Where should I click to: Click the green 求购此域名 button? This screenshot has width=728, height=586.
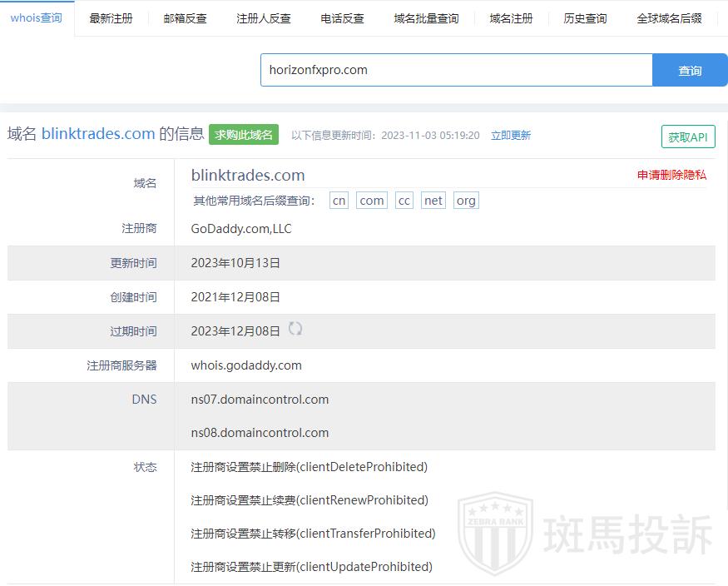[x=244, y=135]
